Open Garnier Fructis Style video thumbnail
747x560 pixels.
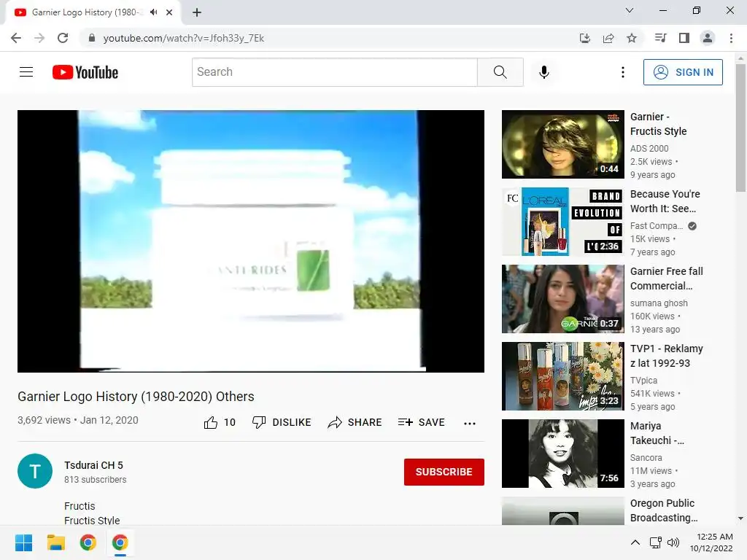562,144
